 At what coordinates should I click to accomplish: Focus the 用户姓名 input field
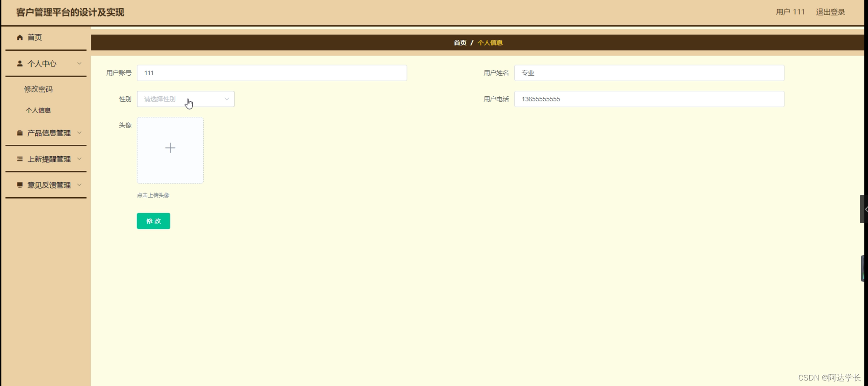649,73
